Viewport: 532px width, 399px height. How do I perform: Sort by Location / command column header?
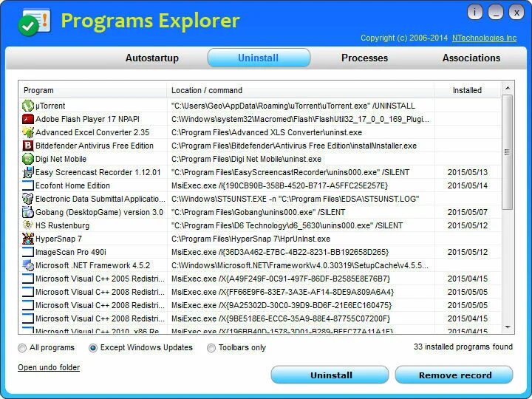coord(300,90)
